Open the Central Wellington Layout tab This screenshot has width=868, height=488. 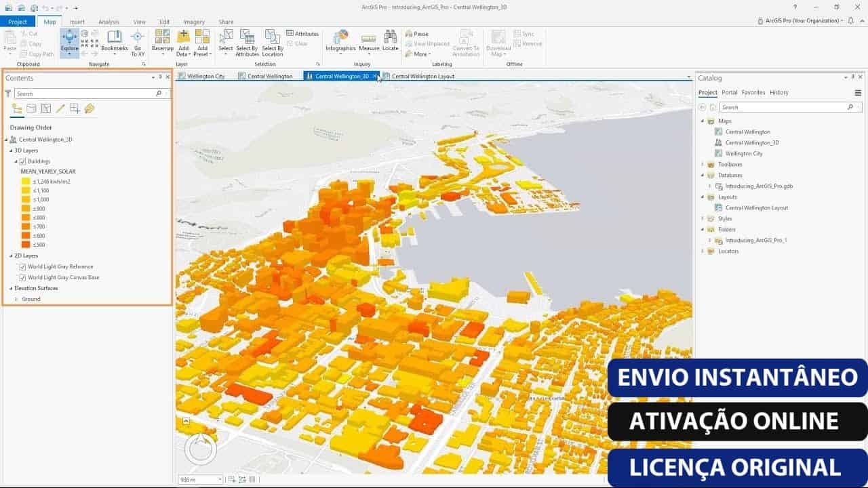(x=418, y=76)
